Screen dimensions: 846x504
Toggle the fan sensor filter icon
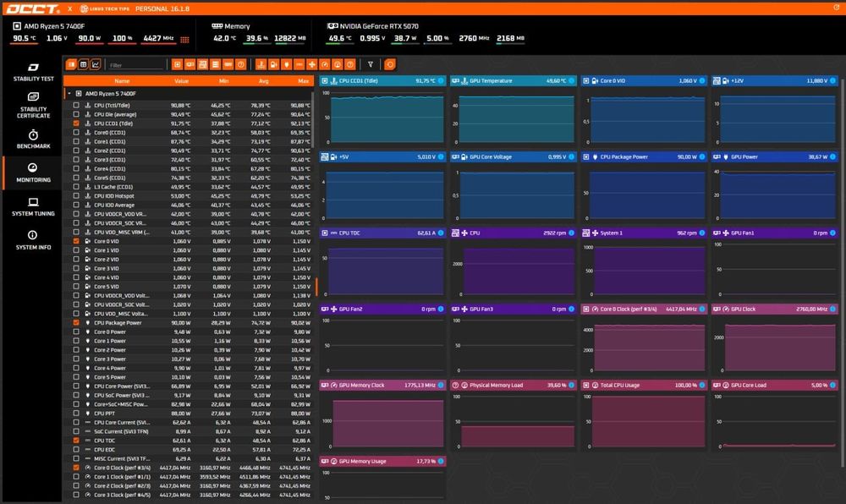coord(312,64)
